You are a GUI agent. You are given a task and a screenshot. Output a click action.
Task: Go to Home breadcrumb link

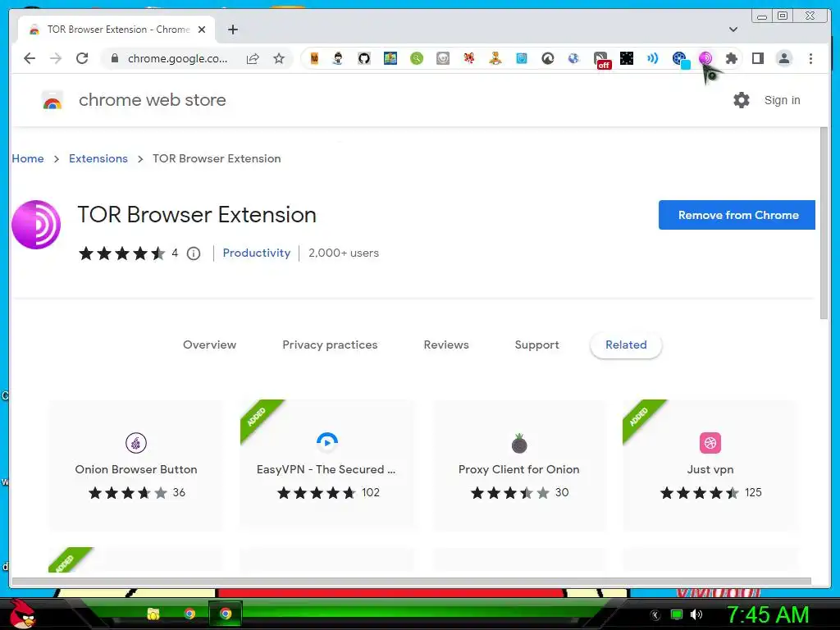click(28, 158)
